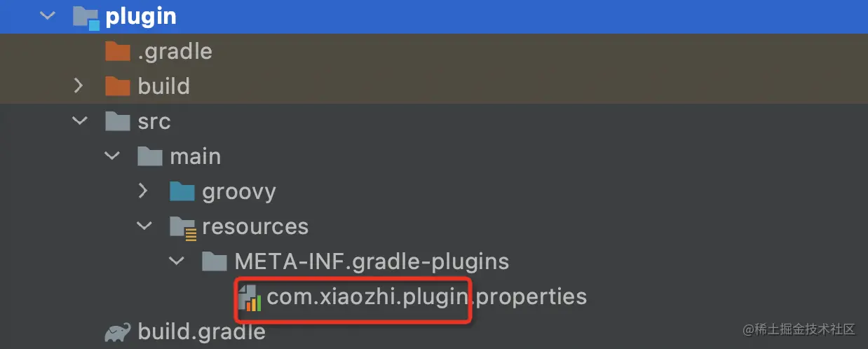The image size is (868, 349).
Task: Click the main folder icon
Action: (149, 156)
